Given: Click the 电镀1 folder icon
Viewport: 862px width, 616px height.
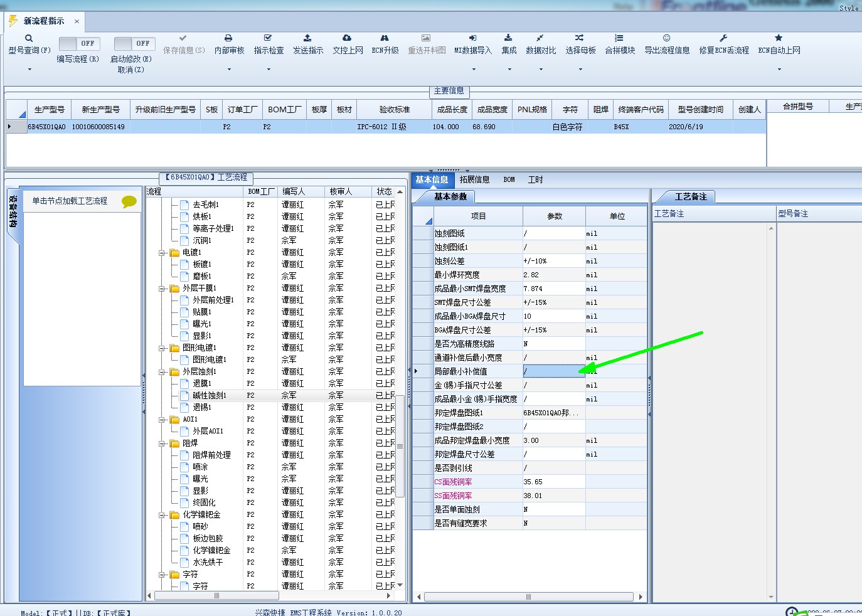Looking at the screenshot, I should pos(174,252).
